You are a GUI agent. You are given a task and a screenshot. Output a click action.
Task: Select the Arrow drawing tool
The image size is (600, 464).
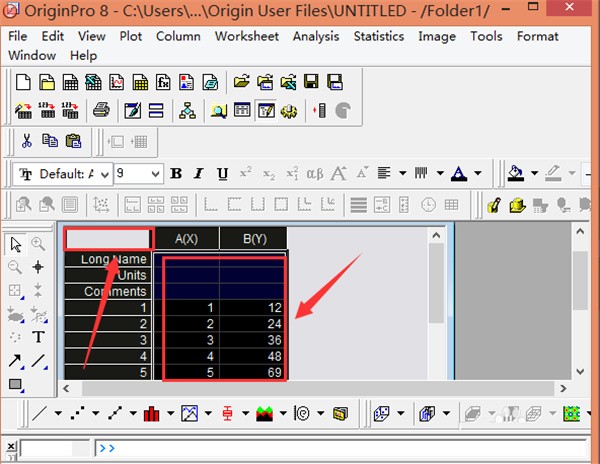point(16,361)
